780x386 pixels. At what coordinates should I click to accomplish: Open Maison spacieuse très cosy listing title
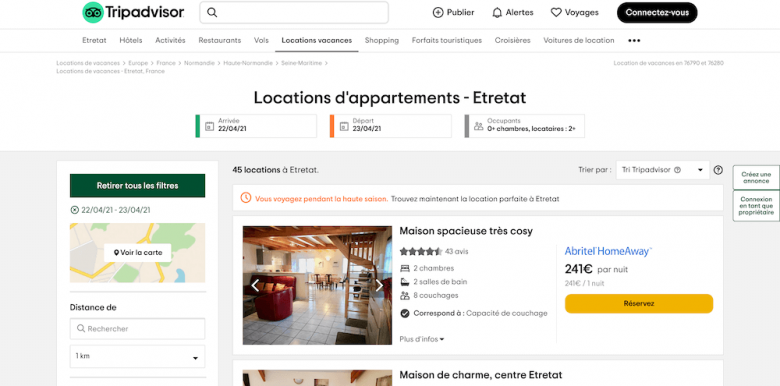tap(466, 231)
